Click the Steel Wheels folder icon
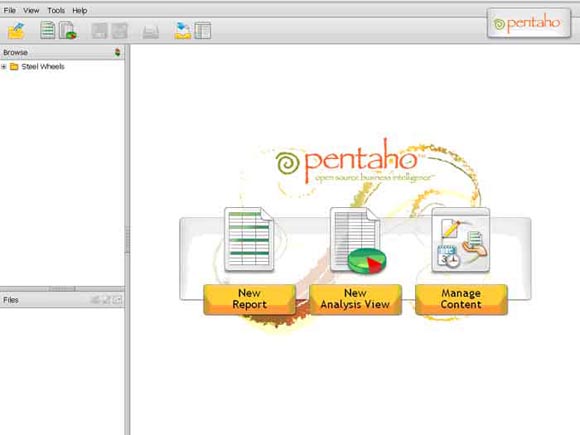 tap(14, 67)
